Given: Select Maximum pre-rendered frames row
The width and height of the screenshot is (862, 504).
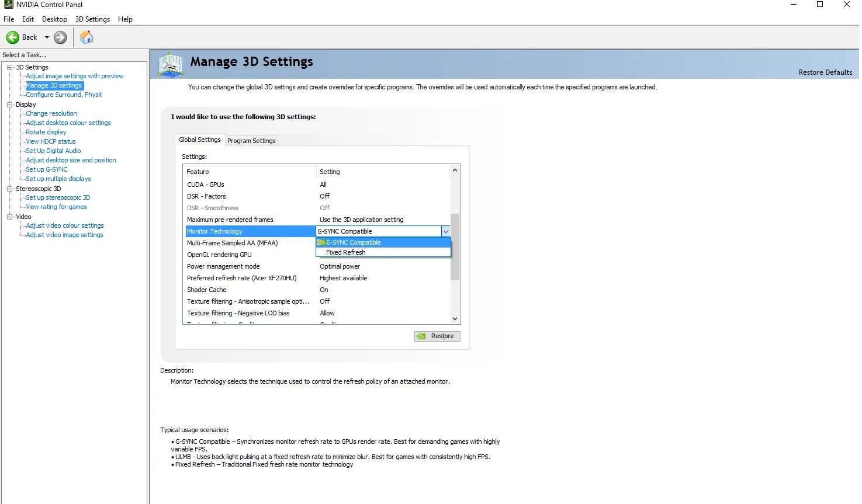Looking at the screenshot, I should click(317, 220).
